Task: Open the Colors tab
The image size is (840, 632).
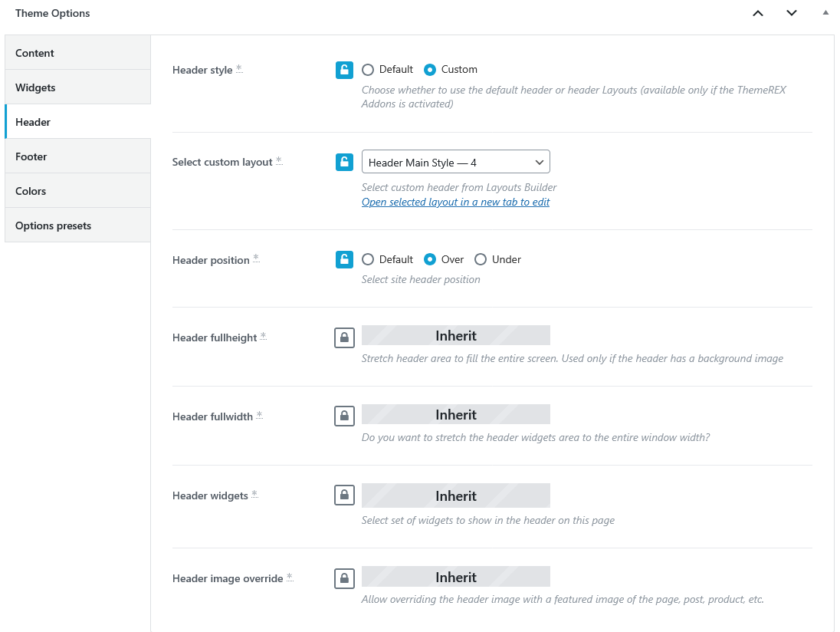Action: tap(77, 191)
